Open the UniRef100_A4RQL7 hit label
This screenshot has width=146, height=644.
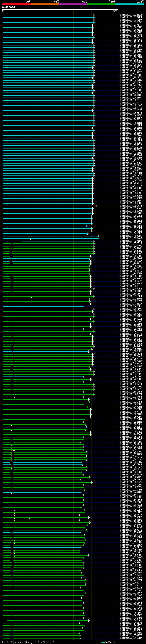coord(131,306)
